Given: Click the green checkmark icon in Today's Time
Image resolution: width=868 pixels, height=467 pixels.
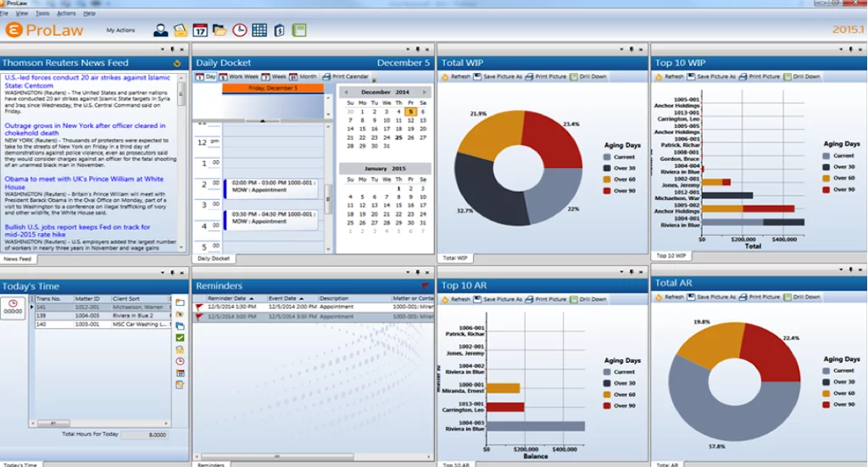Looking at the screenshot, I should 180,337.
